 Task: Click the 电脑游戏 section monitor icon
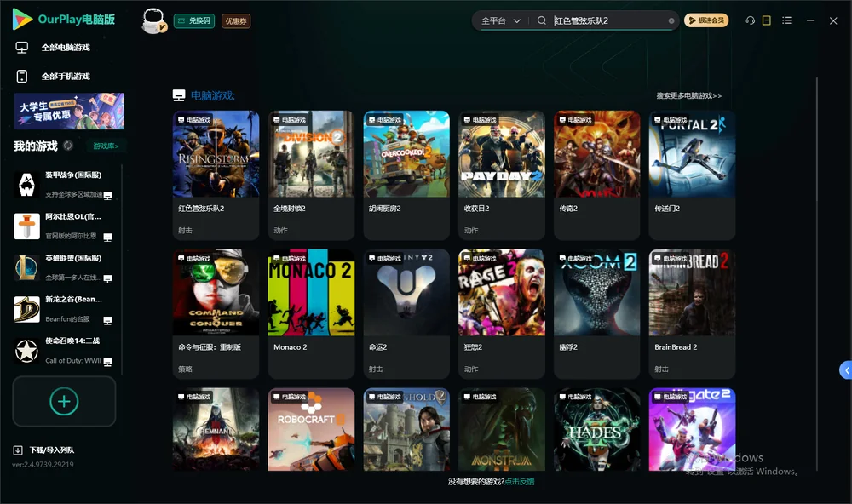tap(179, 95)
